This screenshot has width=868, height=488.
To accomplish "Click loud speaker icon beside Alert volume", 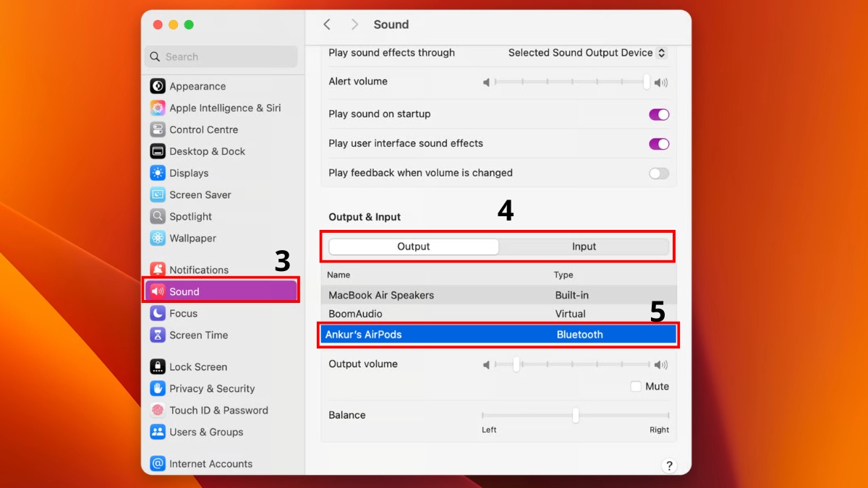I will 661,82.
